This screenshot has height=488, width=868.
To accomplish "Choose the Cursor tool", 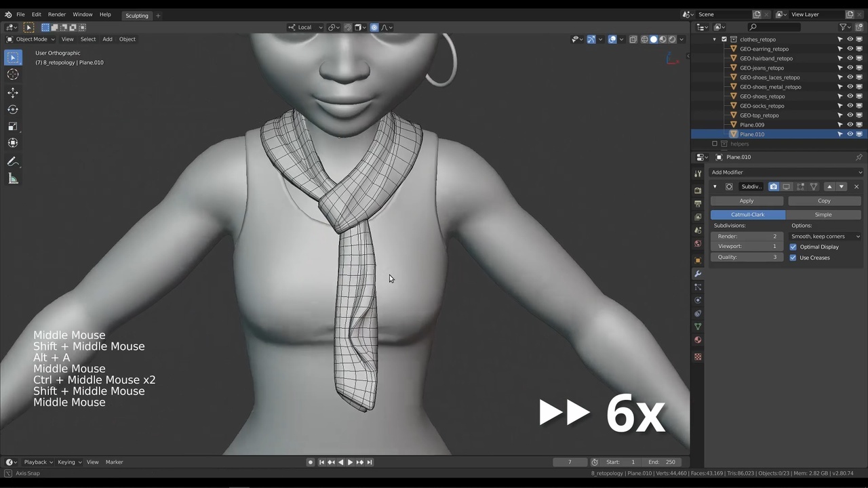I will pos(13,75).
